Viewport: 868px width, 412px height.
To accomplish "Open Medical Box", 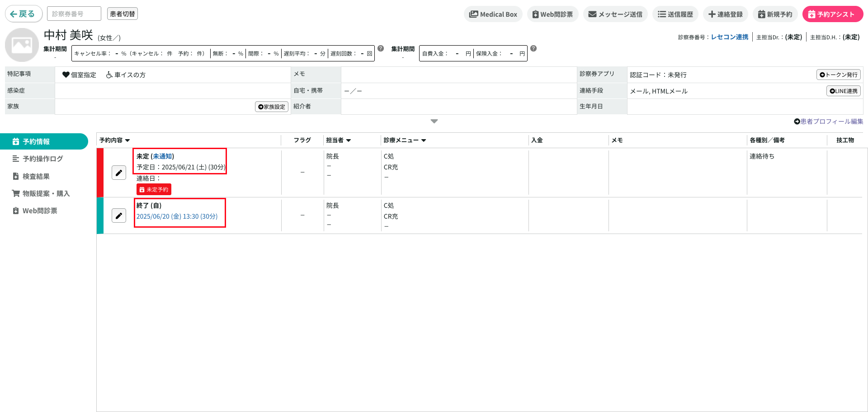I will 493,14.
